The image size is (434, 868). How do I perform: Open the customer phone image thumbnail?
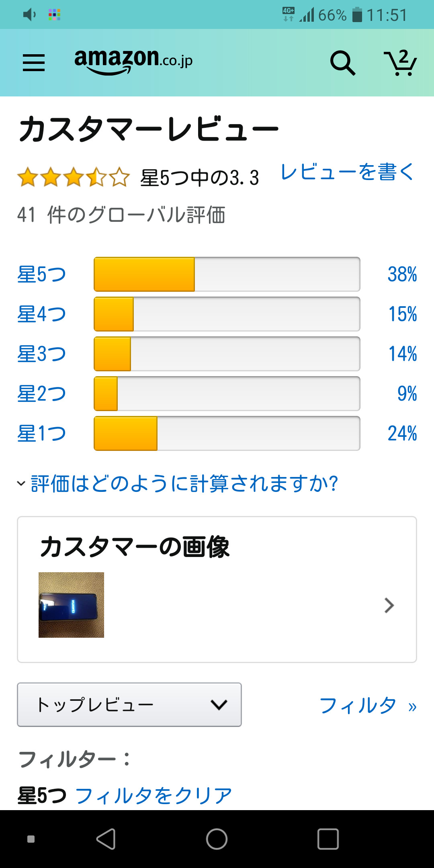(71, 605)
